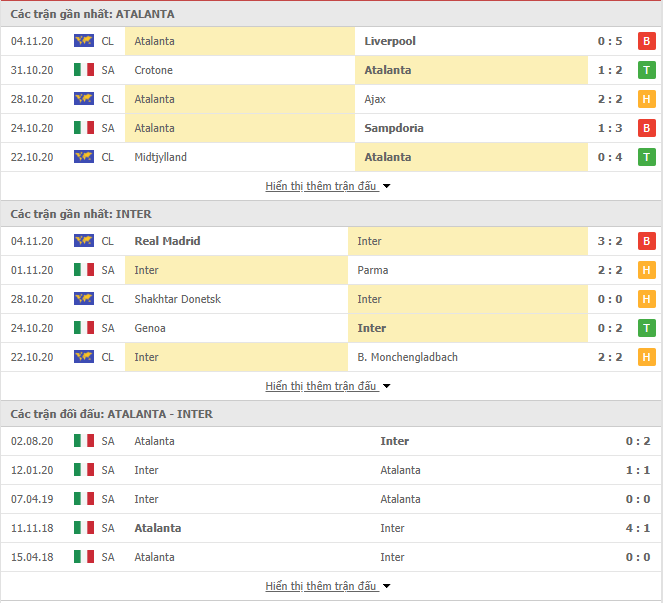The height and width of the screenshot is (603, 663).
Task: Click Champions League flag on Shakhtar Donetsk row
Action: point(84,299)
